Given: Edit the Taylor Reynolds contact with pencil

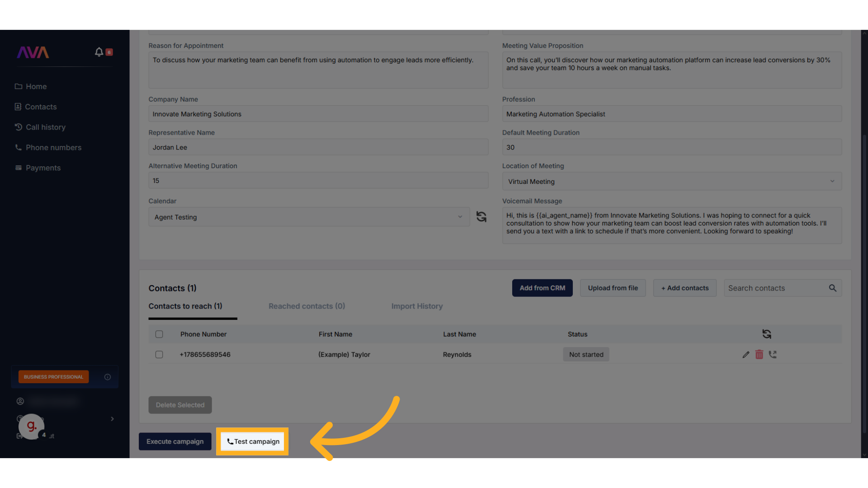Looking at the screenshot, I should 746,355.
